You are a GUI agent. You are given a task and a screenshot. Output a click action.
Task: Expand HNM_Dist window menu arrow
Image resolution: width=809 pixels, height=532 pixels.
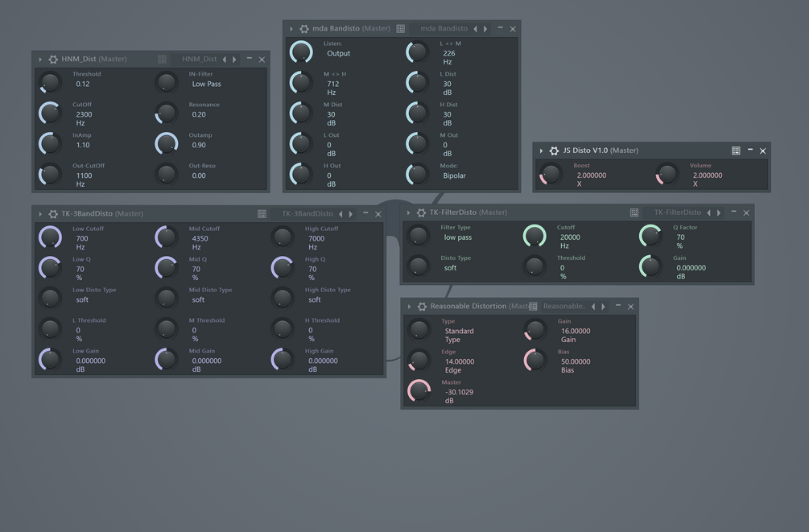click(40, 60)
